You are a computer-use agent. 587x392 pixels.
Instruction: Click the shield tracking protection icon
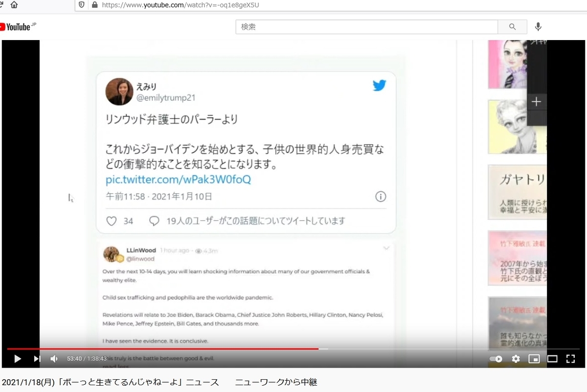(x=81, y=5)
